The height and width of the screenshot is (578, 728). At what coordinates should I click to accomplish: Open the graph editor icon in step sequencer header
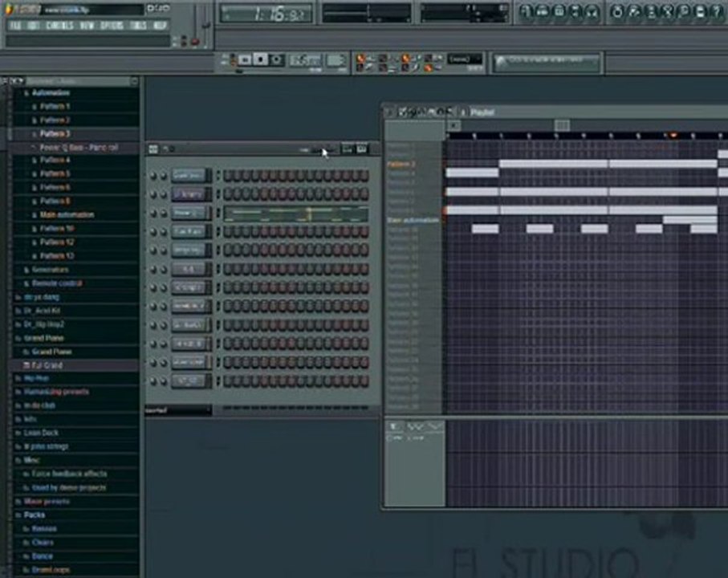tap(347, 149)
